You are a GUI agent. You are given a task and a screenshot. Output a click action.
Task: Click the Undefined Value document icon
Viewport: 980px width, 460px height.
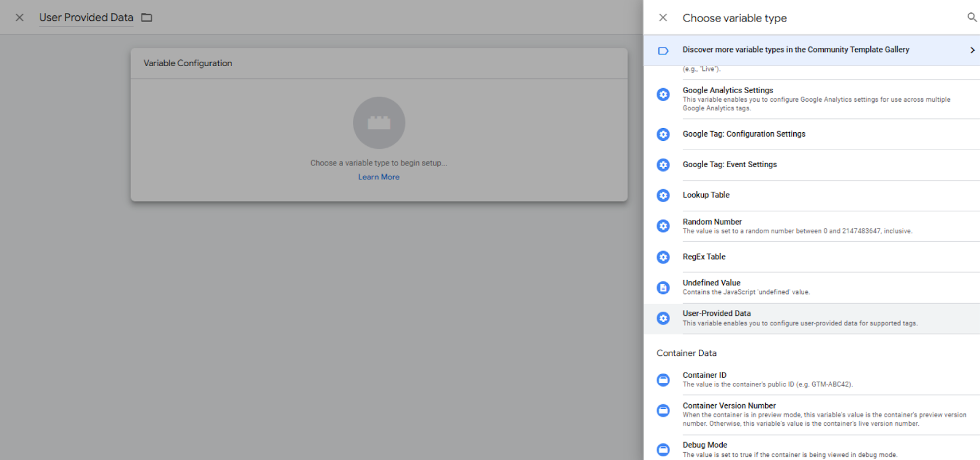coord(663,287)
